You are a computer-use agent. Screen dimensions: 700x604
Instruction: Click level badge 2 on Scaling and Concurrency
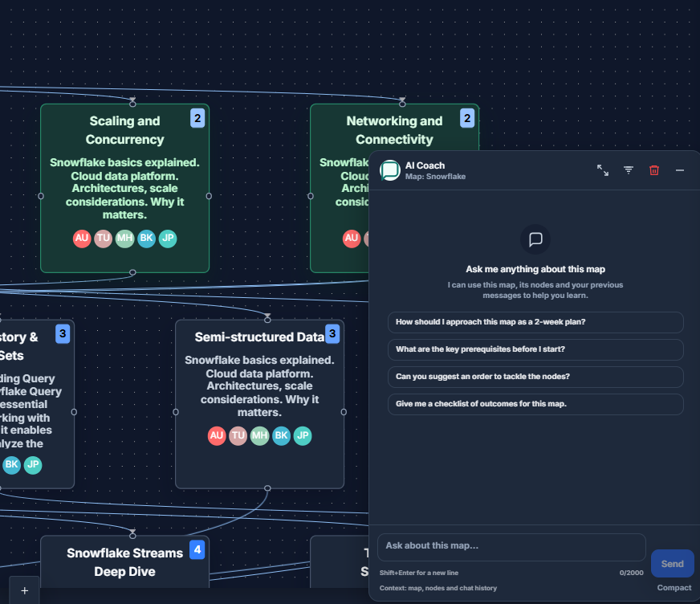(197, 118)
